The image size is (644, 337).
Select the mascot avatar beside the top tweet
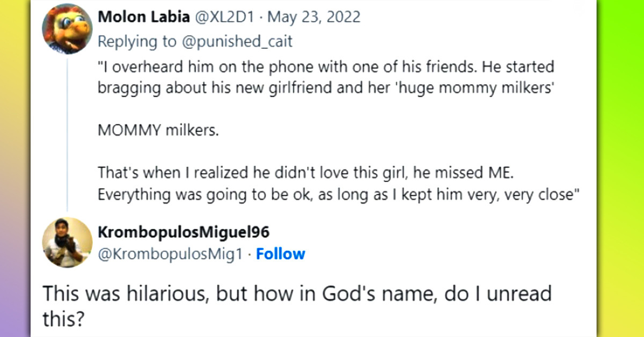pyautogui.click(x=67, y=28)
